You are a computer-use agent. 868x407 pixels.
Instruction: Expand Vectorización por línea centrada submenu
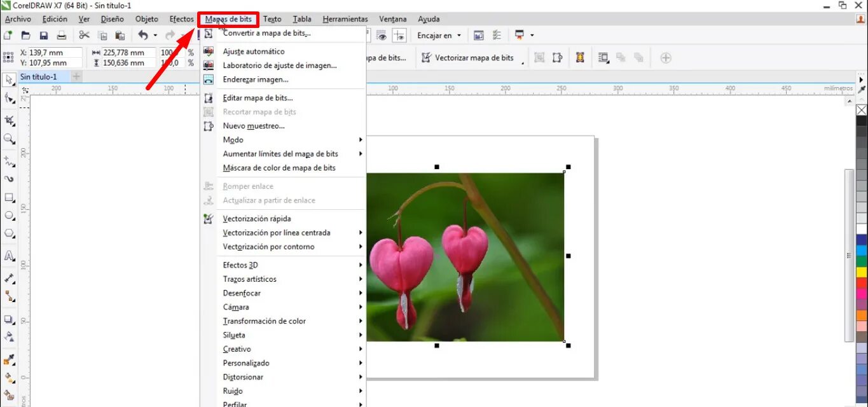click(x=361, y=233)
